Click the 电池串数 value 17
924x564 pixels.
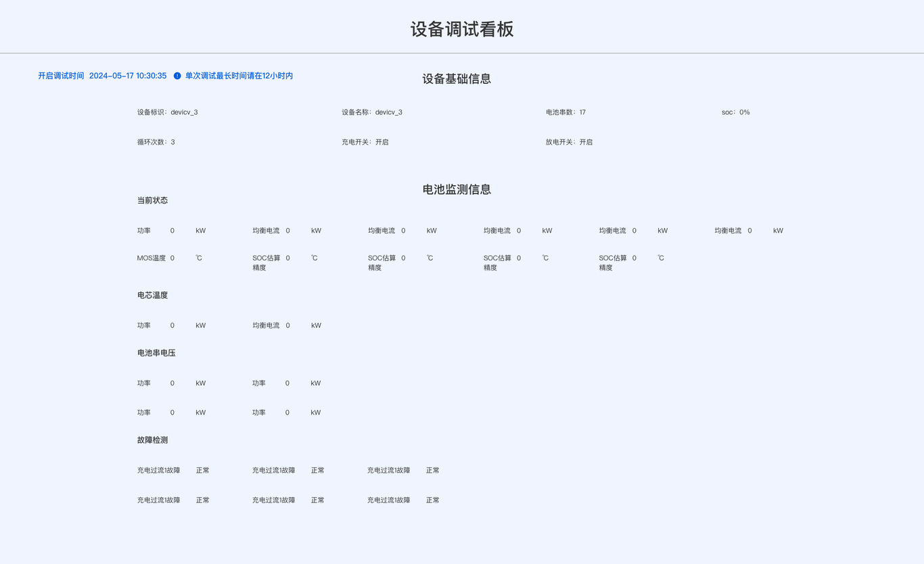[x=582, y=112]
